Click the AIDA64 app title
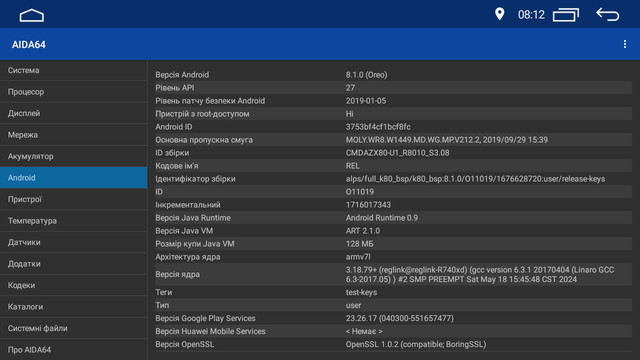Screen dimensions: 640x360 tap(29, 44)
